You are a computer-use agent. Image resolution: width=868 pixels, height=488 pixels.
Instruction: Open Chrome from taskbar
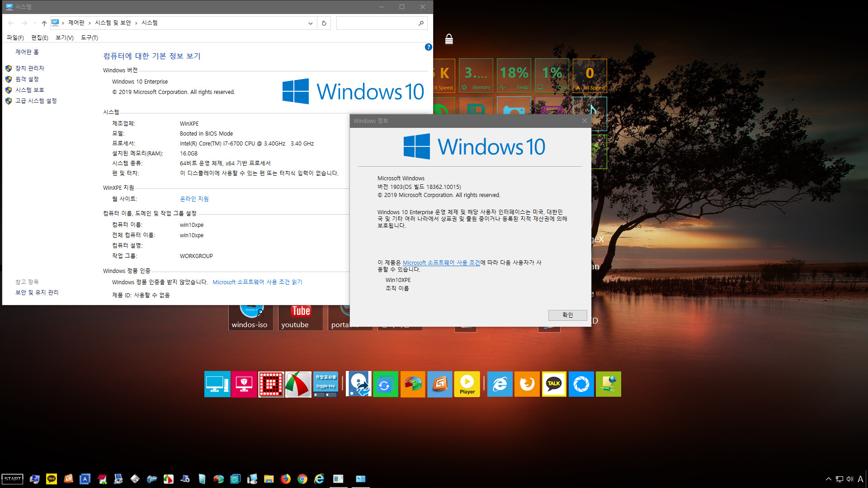pyautogui.click(x=302, y=479)
